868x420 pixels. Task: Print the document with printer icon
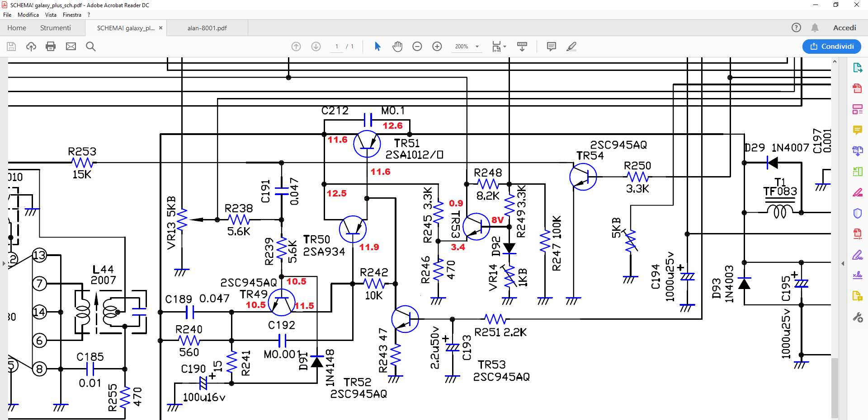[51, 47]
